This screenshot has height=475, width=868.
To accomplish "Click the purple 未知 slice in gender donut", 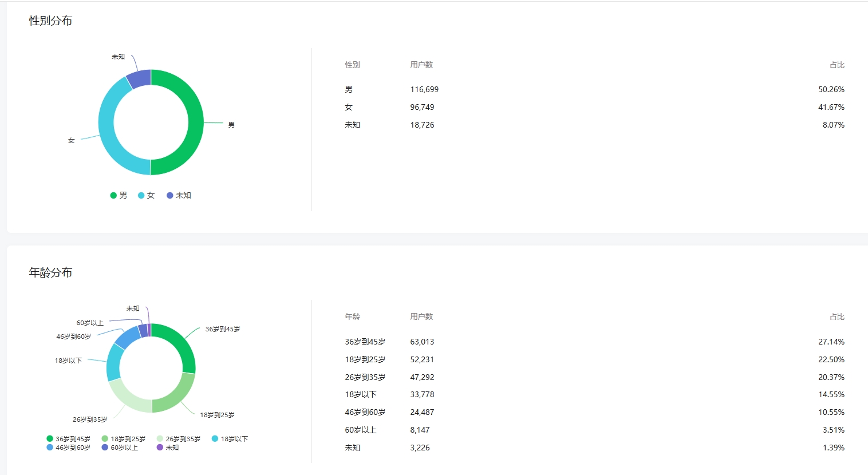I will pyautogui.click(x=139, y=79).
